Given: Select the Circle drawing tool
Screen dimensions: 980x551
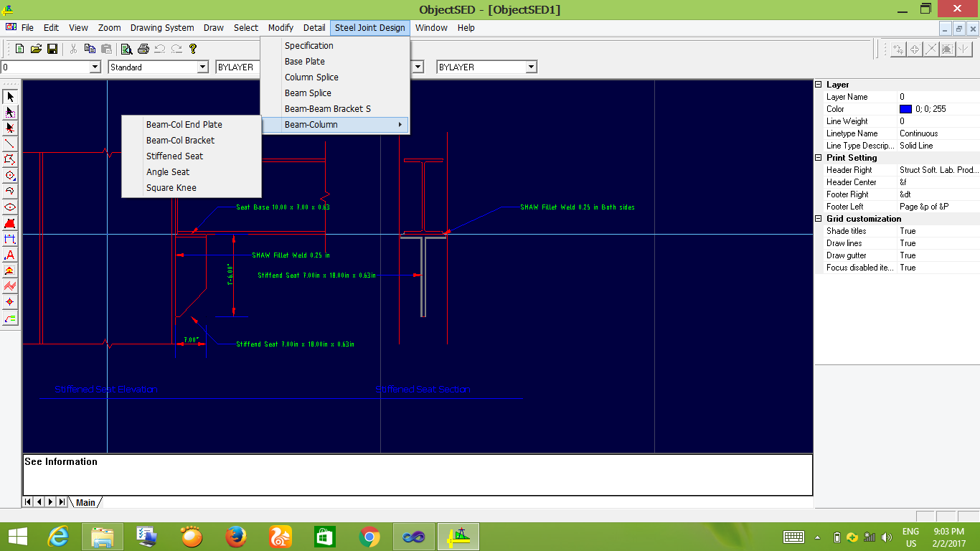Looking at the screenshot, I should 10,176.
